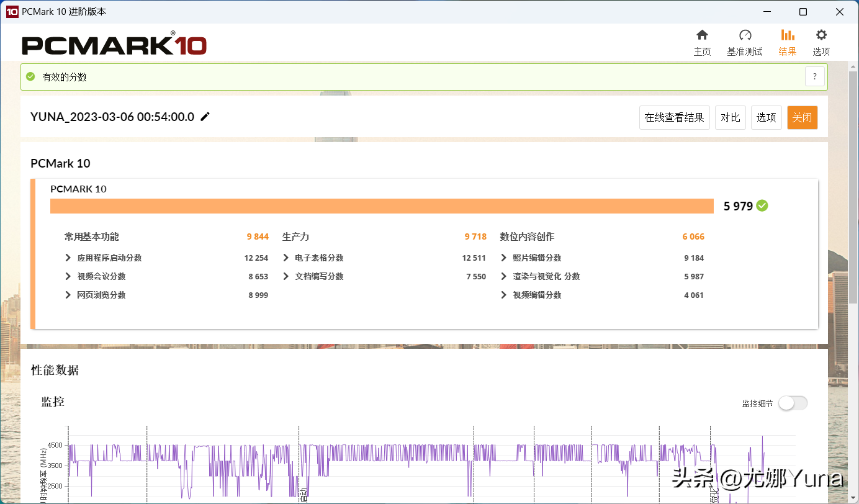Expand 电子表格分数 row
Image resolution: width=859 pixels, height=504 pixels.
click(286, 258)
